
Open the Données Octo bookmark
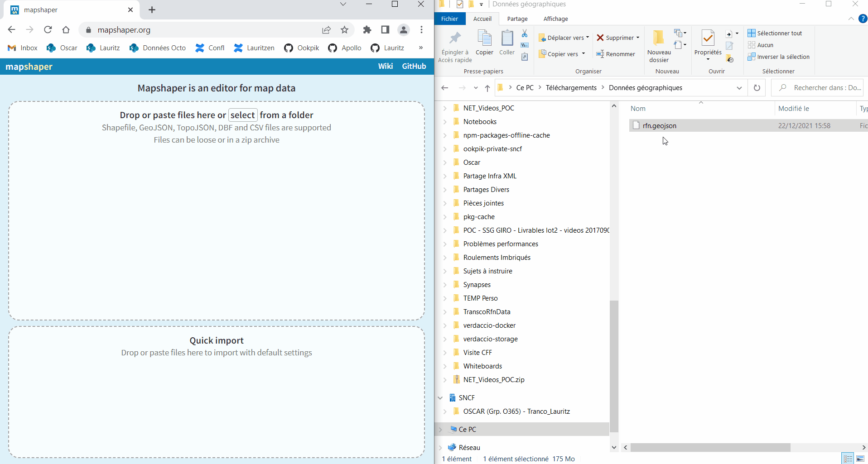click(x=157, y=48)
